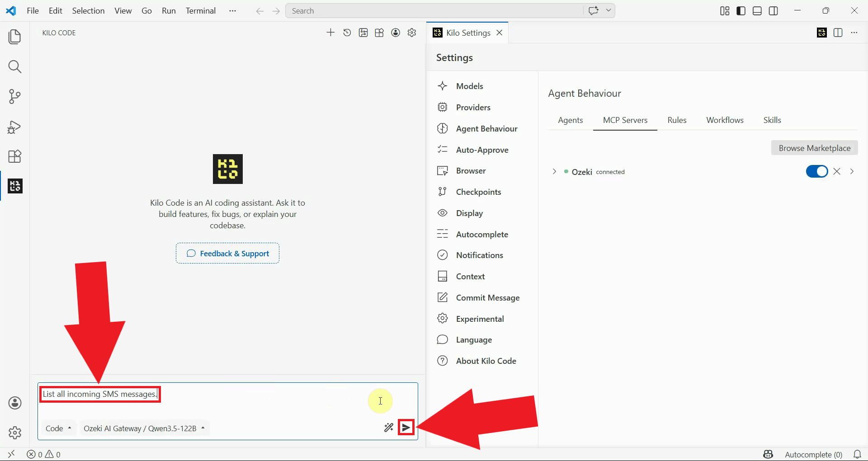
Task: Open the Explorer view in the activity bar
Action: 15,37
